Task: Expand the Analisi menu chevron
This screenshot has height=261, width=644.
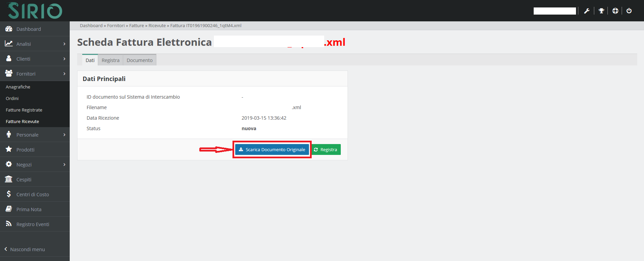Action: [64, 44]
